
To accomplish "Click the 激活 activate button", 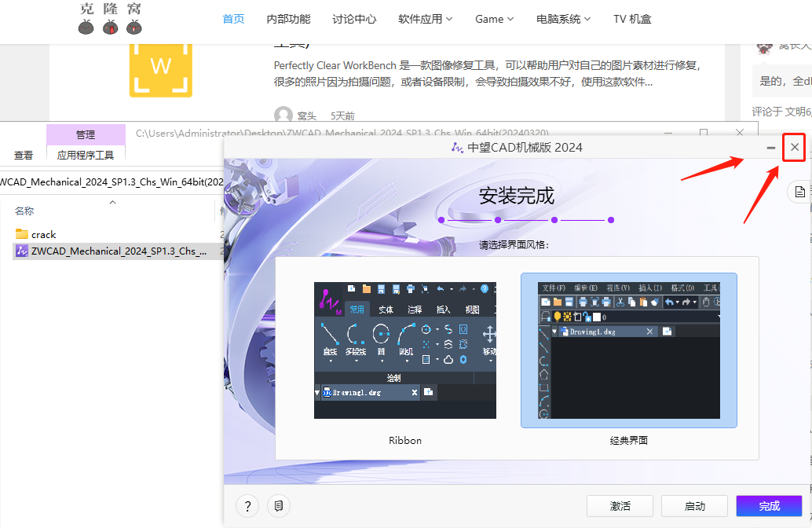I will click(620, 506).
